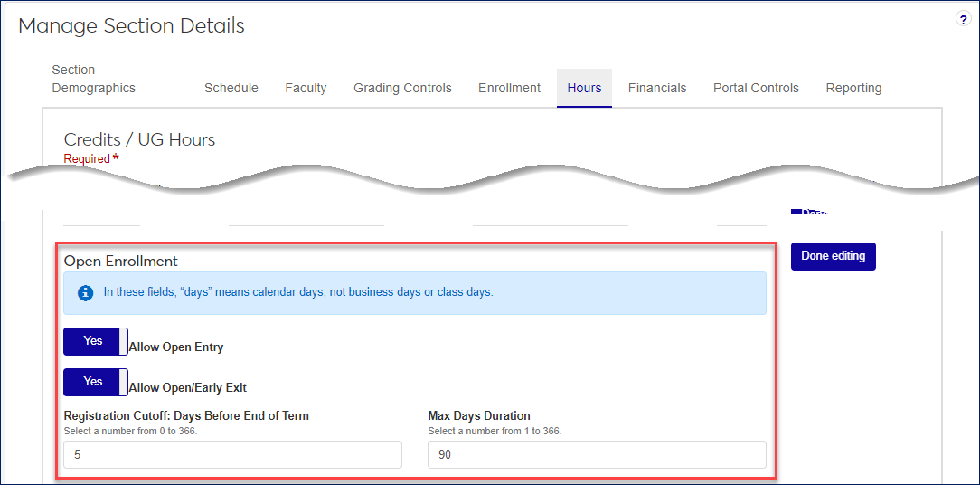
Task: Click the info icon in blue banner
Action: [x=86, y=292]
